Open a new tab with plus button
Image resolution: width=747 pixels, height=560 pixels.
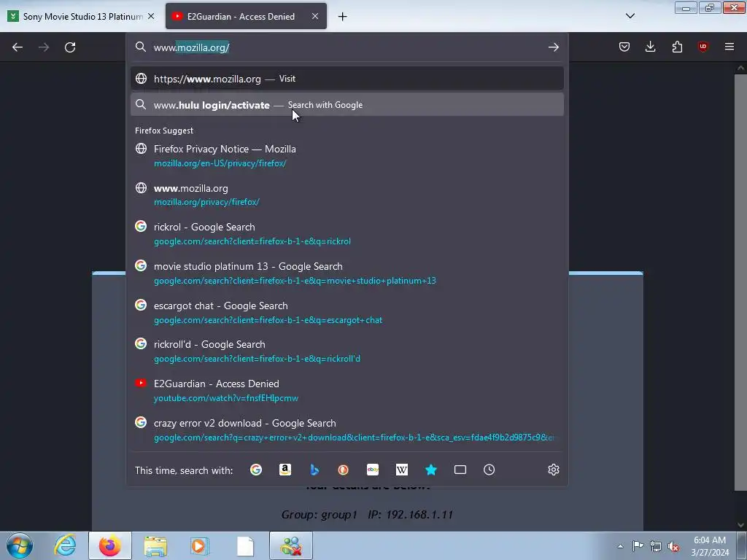tap(342, 17)
